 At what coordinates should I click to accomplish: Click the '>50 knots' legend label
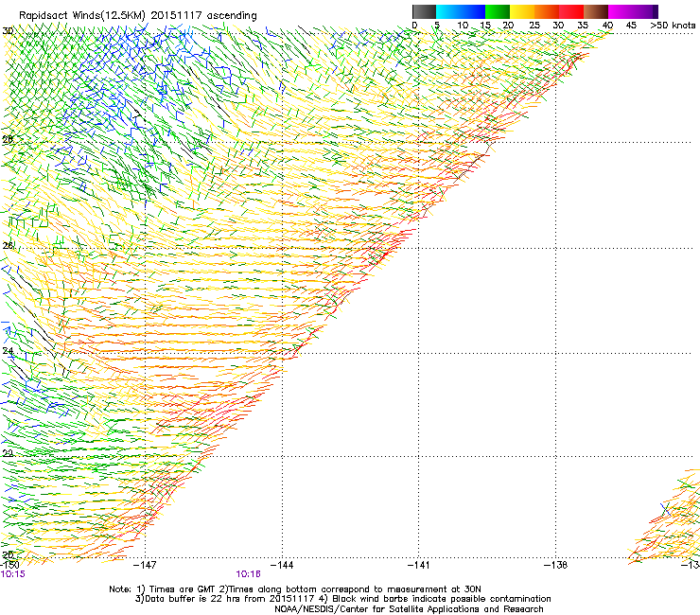[x=673, y=26]
